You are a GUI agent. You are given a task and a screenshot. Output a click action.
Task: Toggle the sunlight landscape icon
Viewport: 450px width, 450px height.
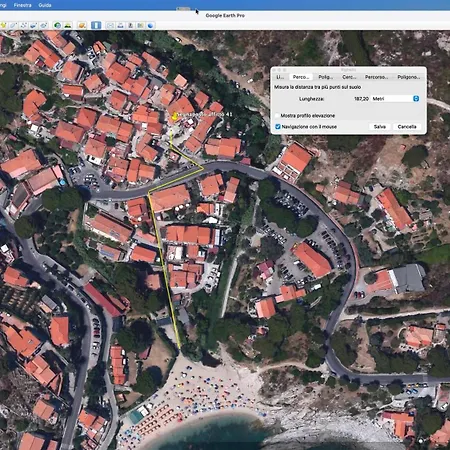coord(68,25)
